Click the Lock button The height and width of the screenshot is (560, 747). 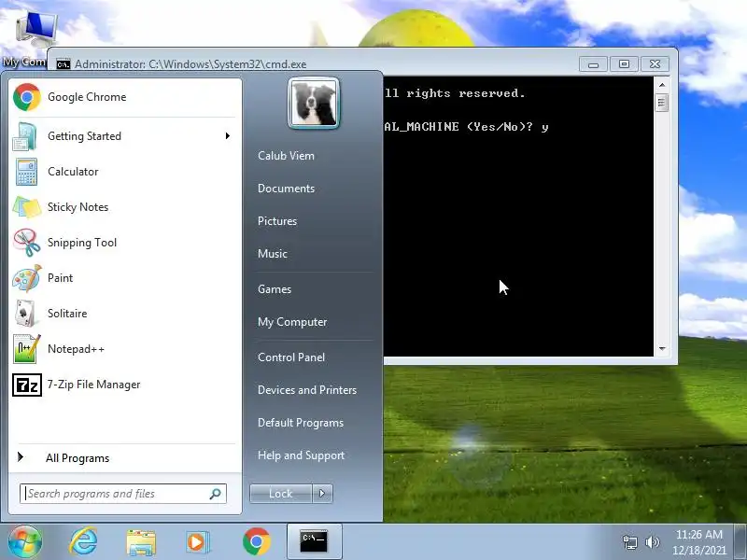click(x=281, y=494)
